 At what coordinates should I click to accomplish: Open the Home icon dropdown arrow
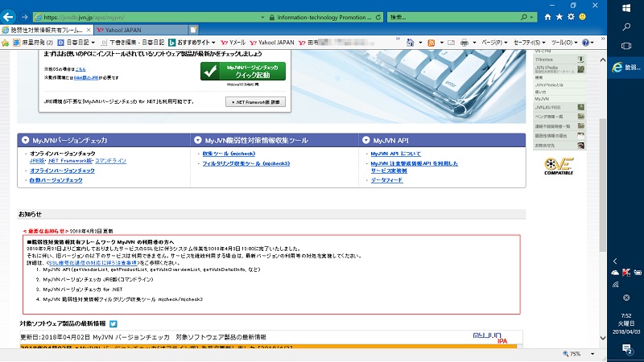tap(420, 43)
